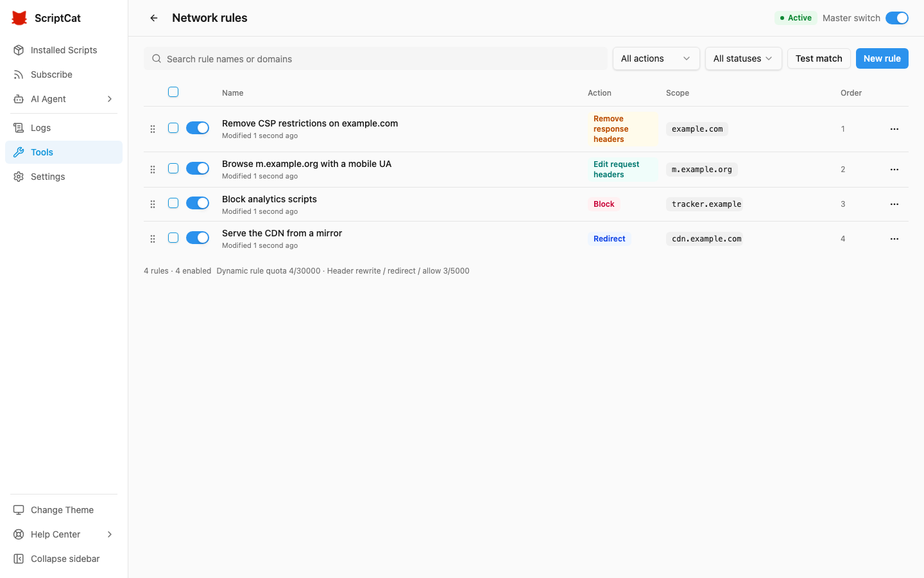Grab the drag handle of mobile UA rule

(x=153, y=170)
